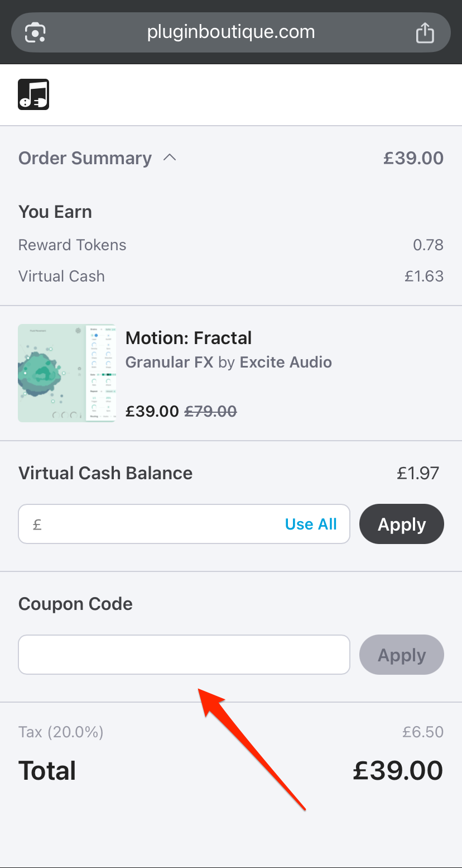Click the Motion: Fractal product title

click(x=189, y=338)
